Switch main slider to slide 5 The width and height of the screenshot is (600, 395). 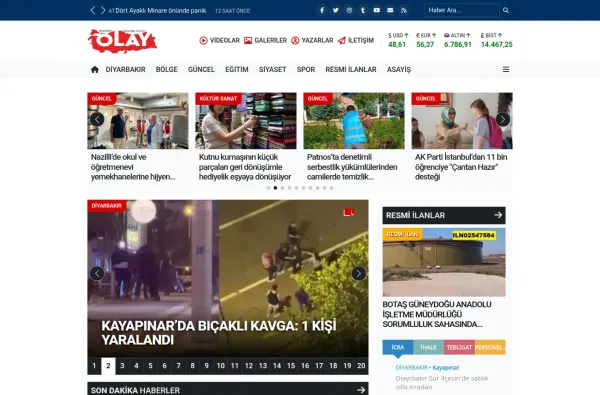coord(150,366)
